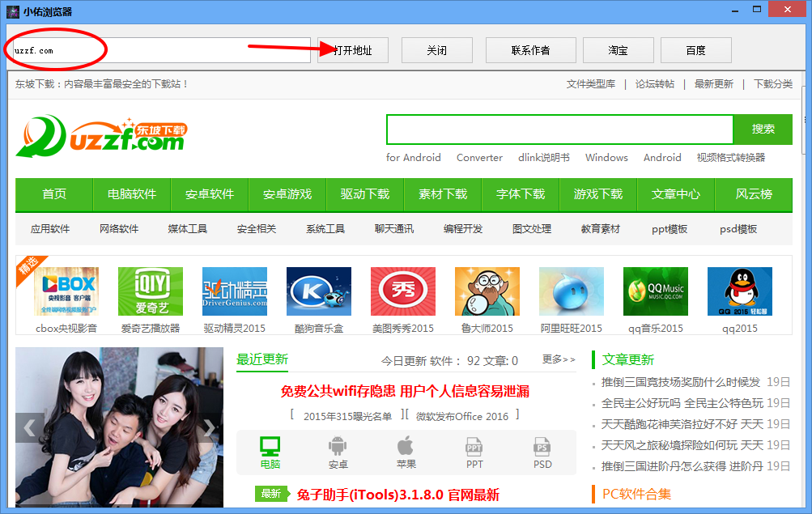Select the 电脑 computer category icon
This screenshot has width=812, height=514.
pos(270,446)
